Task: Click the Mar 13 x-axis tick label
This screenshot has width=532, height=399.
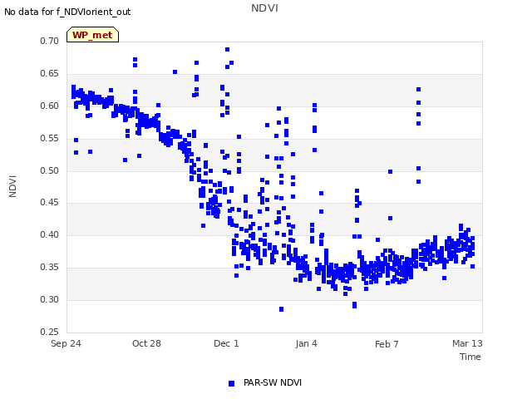Action: point(467,343)
